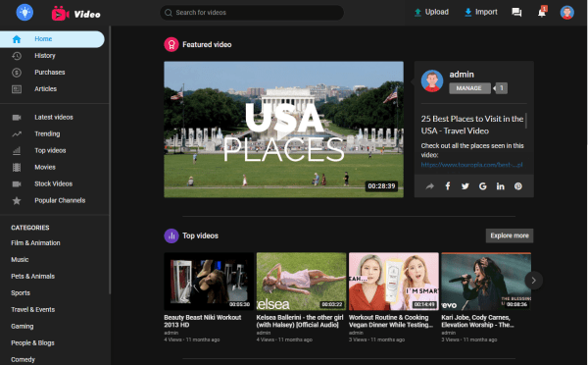This screenshot has height=365, width=588.
Task: Open Pets & Animals category
Action: tap(33, 277)
